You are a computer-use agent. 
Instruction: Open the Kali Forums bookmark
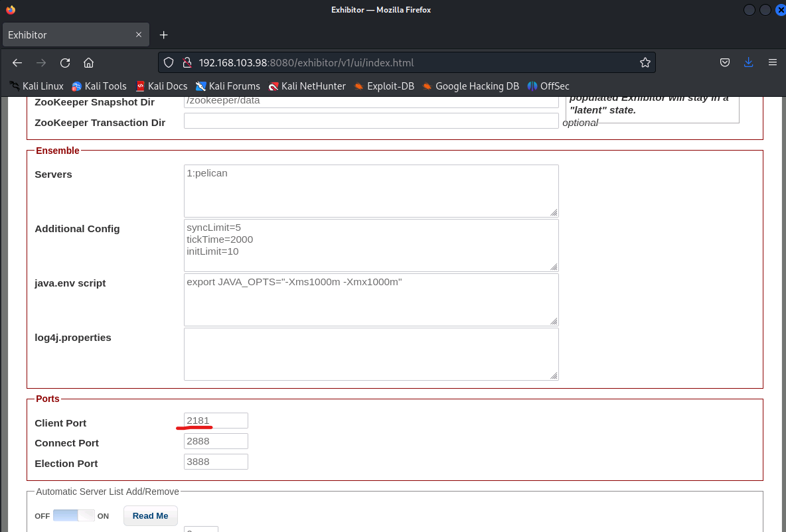click(x=228, y=86)
